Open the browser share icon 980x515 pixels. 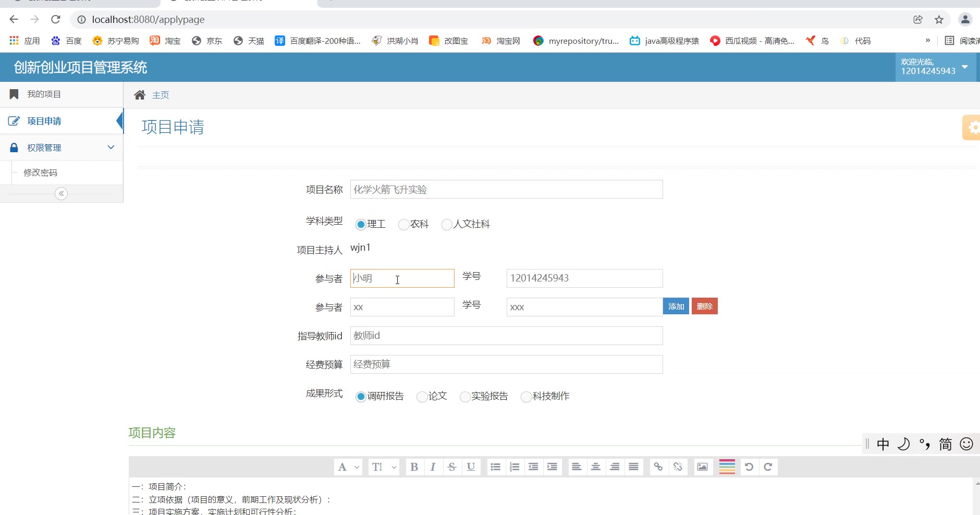point(918,20)
